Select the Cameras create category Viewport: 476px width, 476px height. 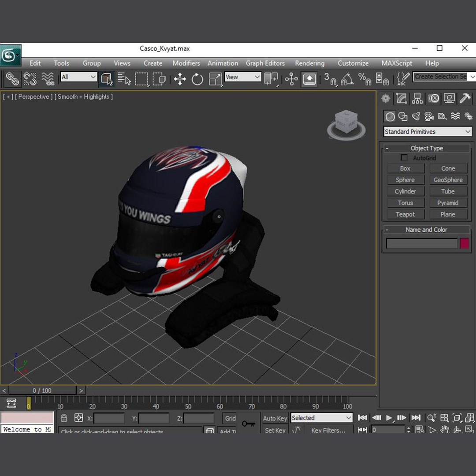pos(429,116)
